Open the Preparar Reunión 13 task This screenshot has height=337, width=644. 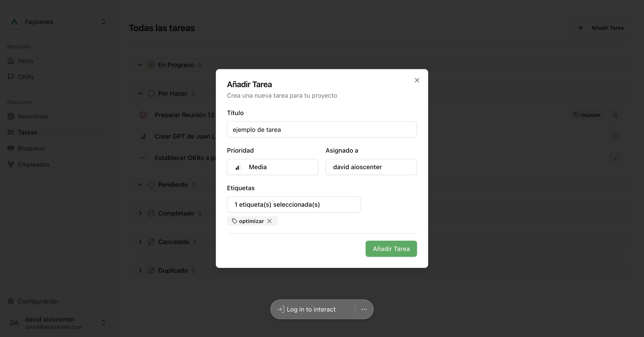(x=184, y=115)
